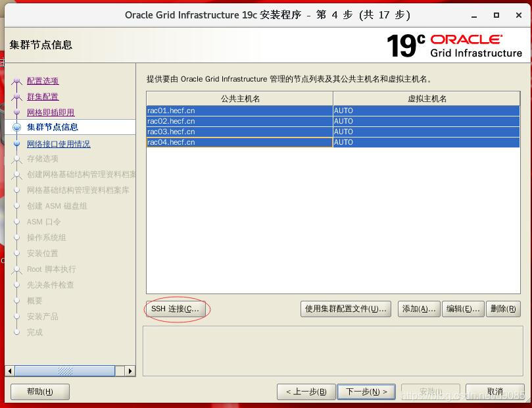
Task: Click the active step bullet for 集群节点信息
Action: (16, 127)
